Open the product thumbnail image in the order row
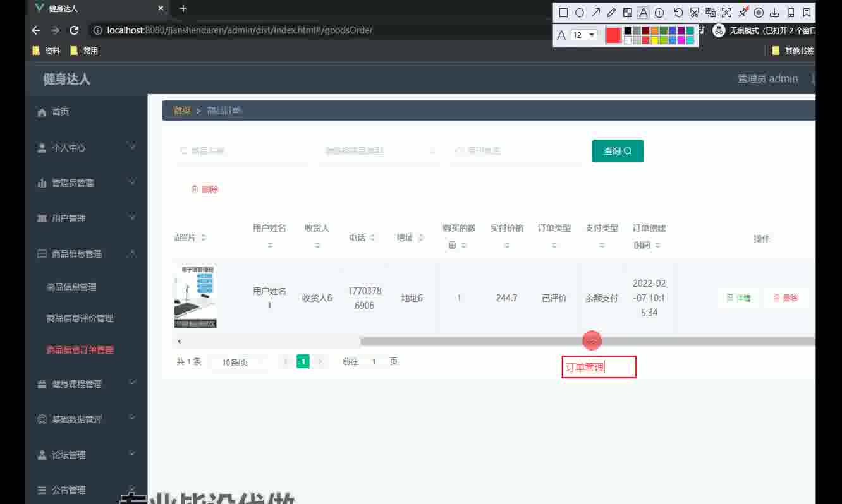Viewport: 842px width, 504px height. click(195, 296)
